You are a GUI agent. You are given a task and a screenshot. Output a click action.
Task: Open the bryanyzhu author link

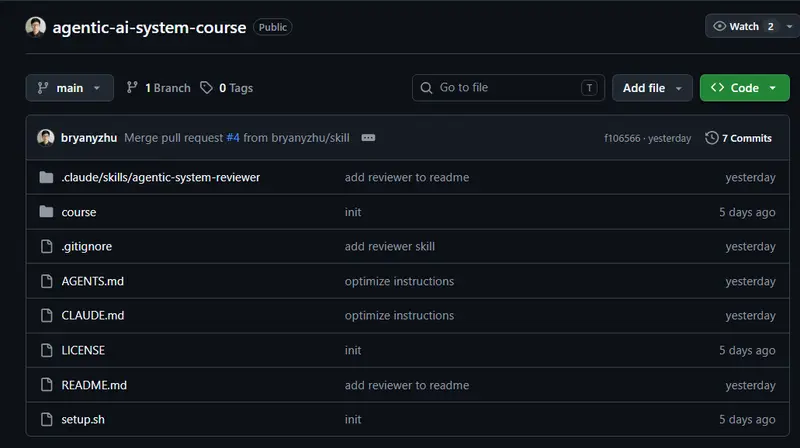coord(89,138)
